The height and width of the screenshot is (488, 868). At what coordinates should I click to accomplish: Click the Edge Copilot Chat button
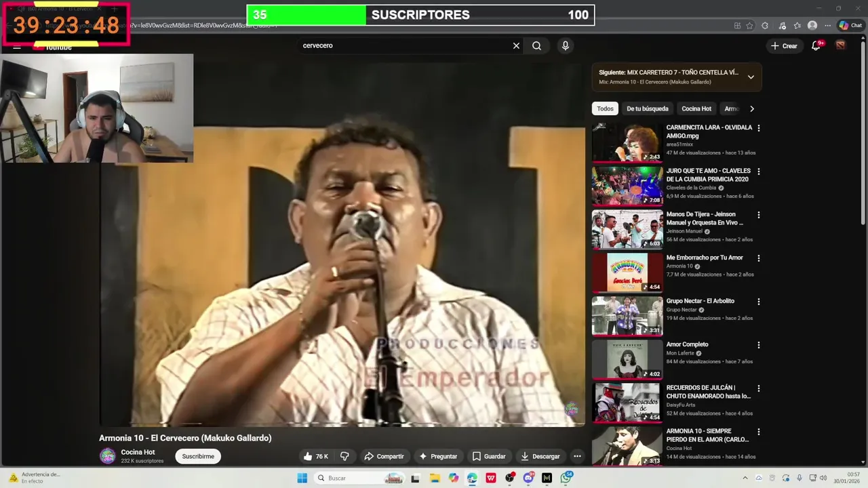[x=850, y=25]
